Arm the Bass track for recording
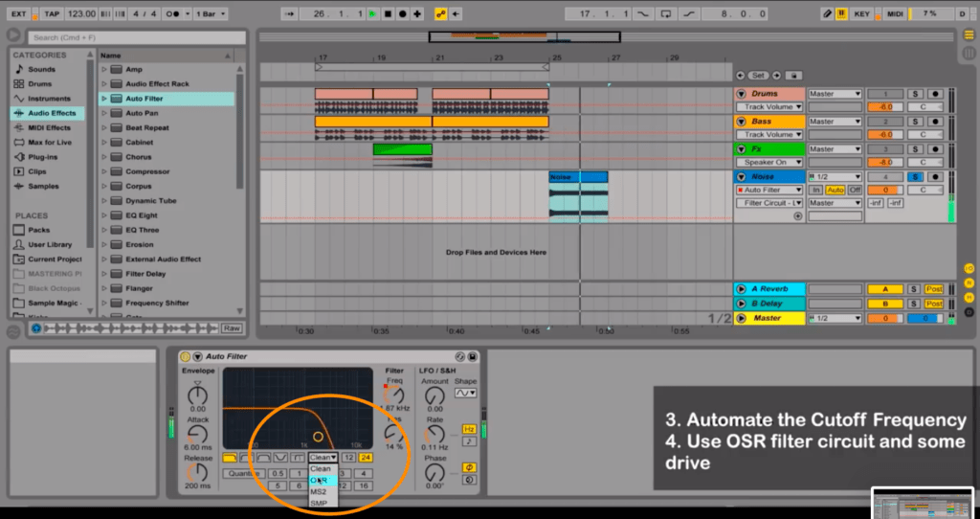This screenshot has height=519, width=980. tap(935, 122)
